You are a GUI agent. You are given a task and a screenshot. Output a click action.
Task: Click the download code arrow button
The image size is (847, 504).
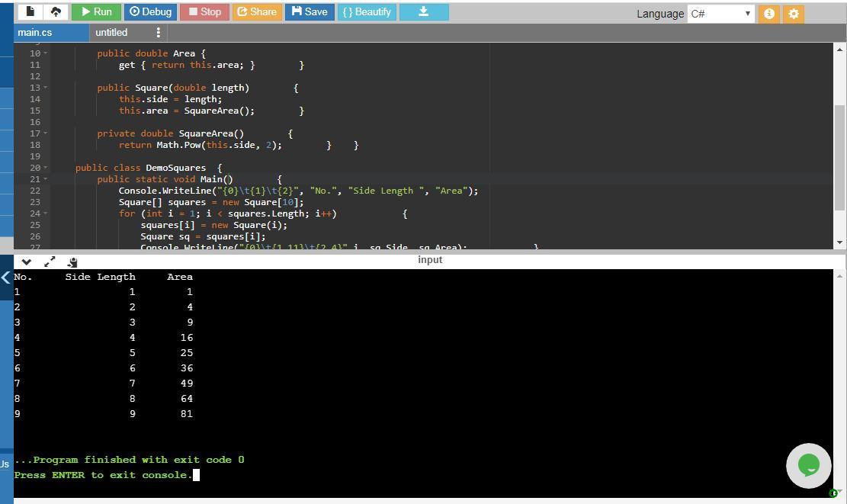[424, 11]
